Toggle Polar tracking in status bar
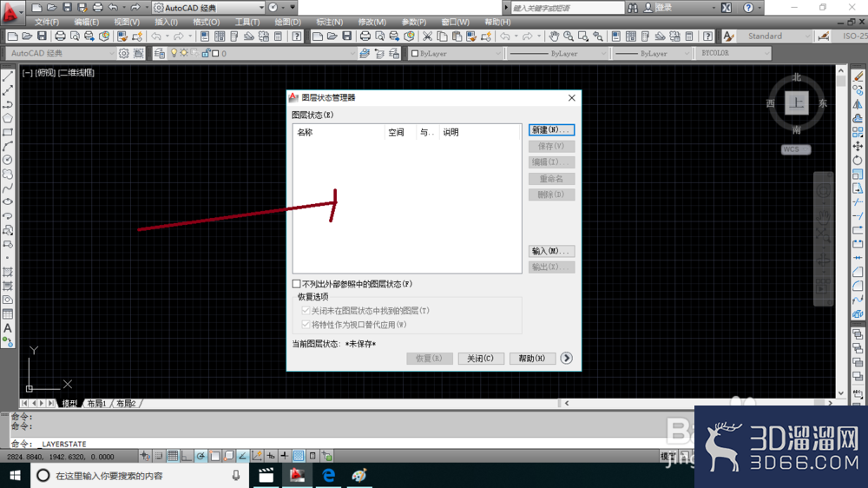This screenshot has width=868, height=488. coord(201,456)
